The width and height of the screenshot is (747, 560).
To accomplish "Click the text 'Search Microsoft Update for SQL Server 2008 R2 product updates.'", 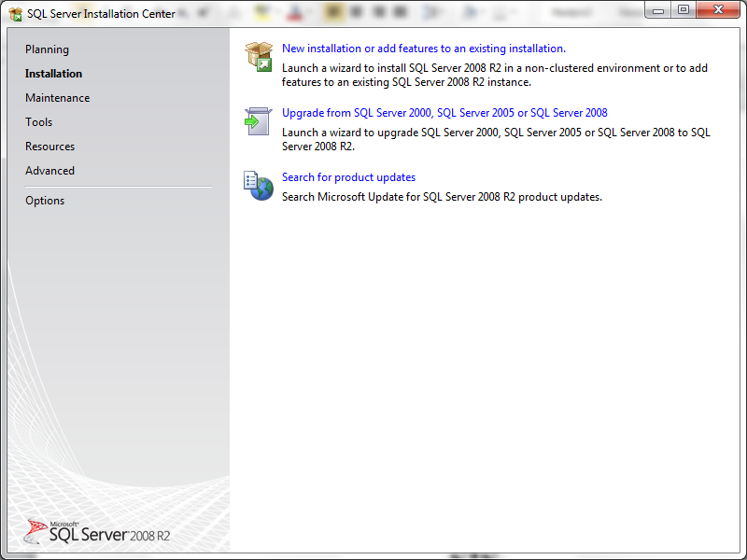I will coord(442,197).
